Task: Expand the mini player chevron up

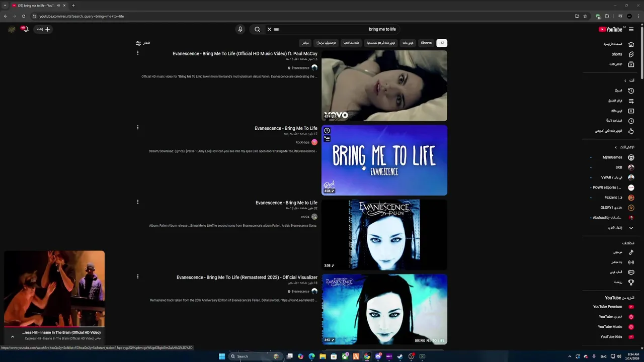Action: click(x=13, y=337)
